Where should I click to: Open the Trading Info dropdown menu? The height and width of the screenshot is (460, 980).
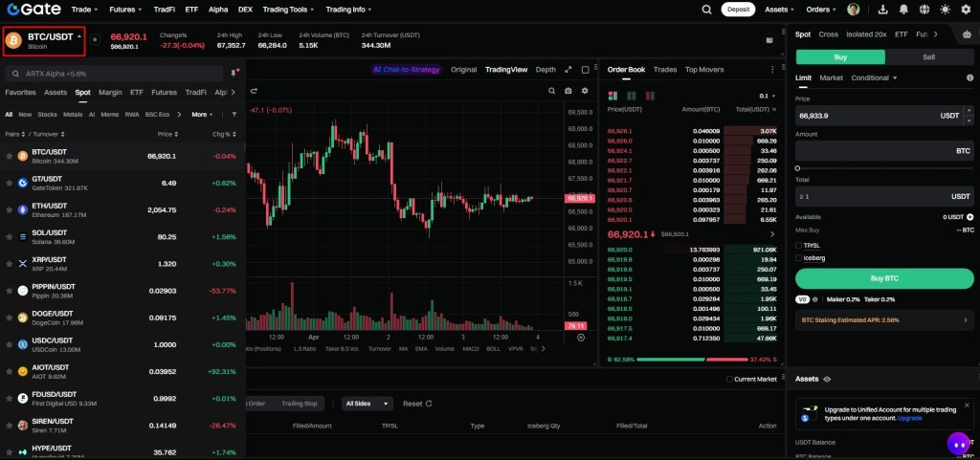[x=348, y=10]
